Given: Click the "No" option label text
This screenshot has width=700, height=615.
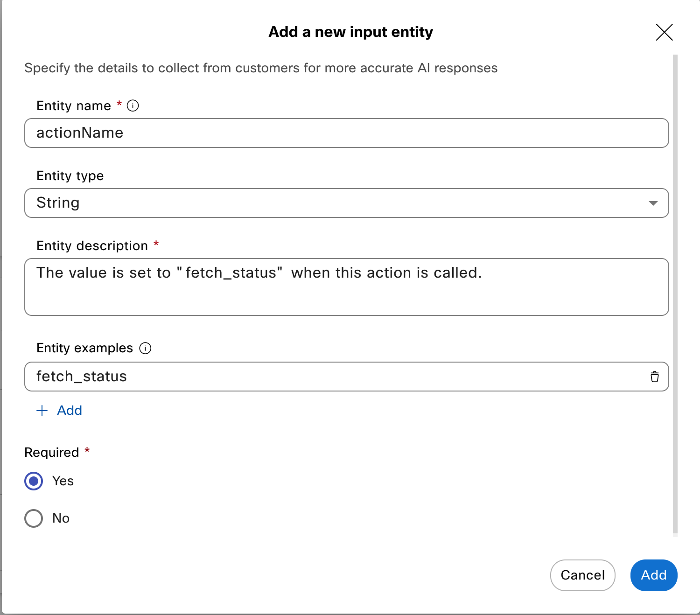Looking at the screenshot, I should point(61,518).
